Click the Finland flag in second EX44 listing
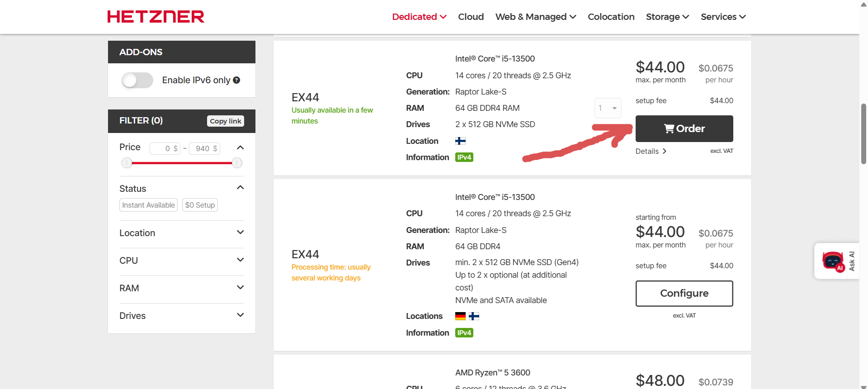 [x=474, y=316]
